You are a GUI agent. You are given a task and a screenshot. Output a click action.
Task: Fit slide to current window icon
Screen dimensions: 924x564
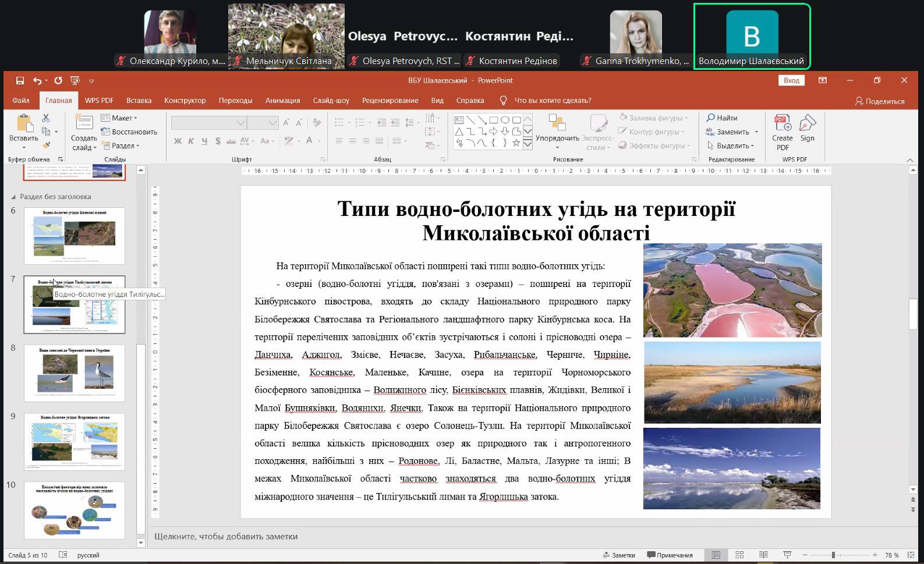911,555
